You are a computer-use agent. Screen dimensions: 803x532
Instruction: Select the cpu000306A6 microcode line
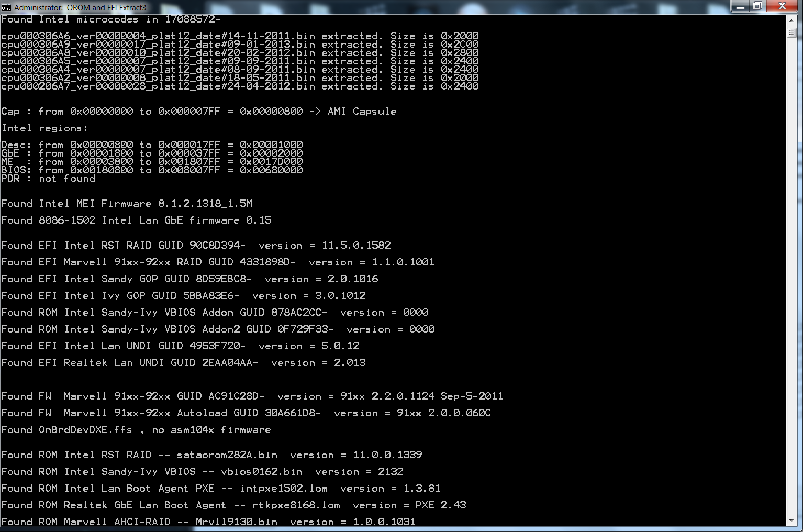(240, 36)
